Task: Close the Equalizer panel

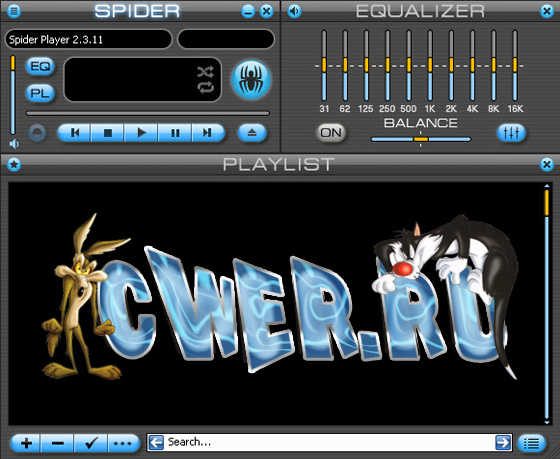Action: [547, 11]
